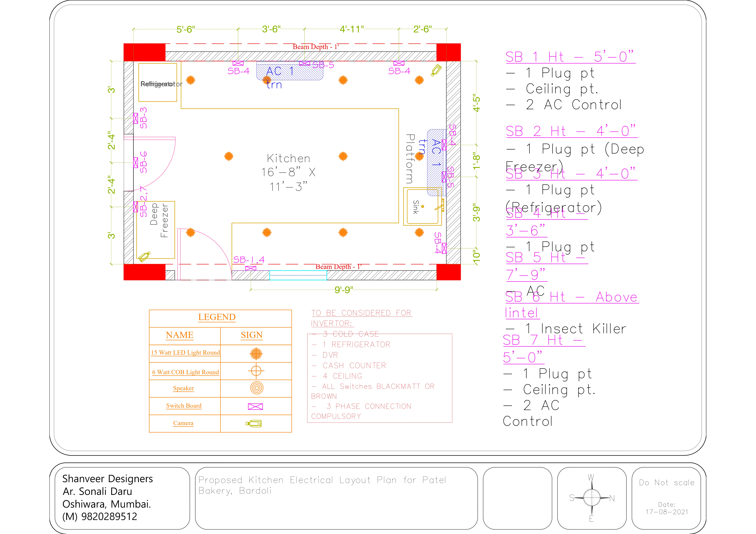
Task: Click the red top-left column block
Action: click(x=144, y=52)
